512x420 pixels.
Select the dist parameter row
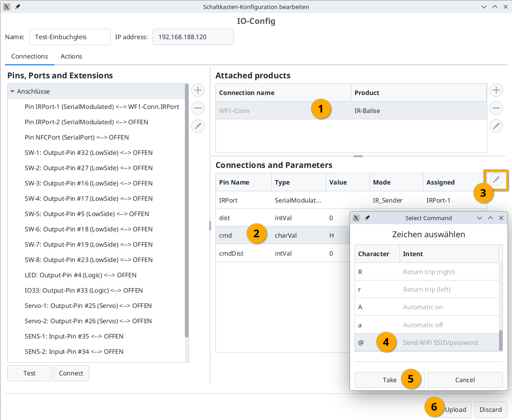(283, 218)
